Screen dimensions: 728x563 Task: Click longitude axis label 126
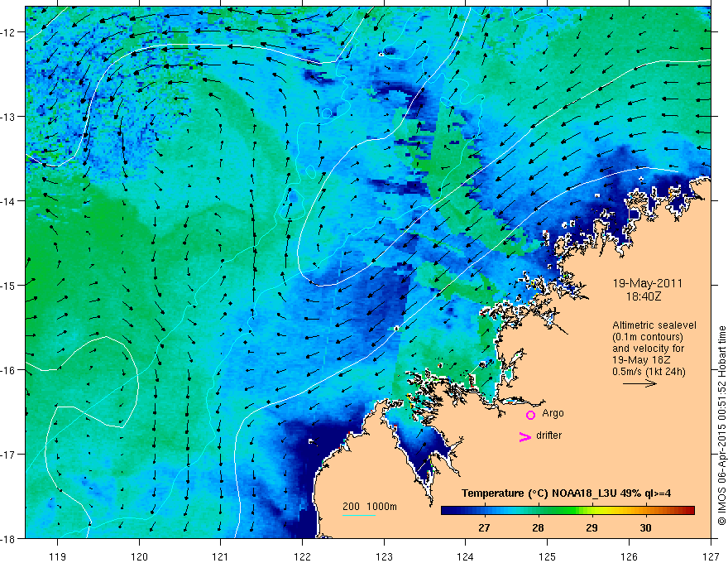[629, 556]
